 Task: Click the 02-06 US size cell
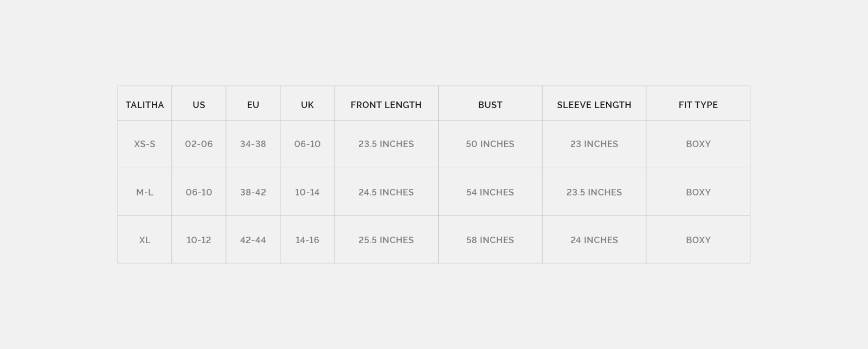coord(199,144)
